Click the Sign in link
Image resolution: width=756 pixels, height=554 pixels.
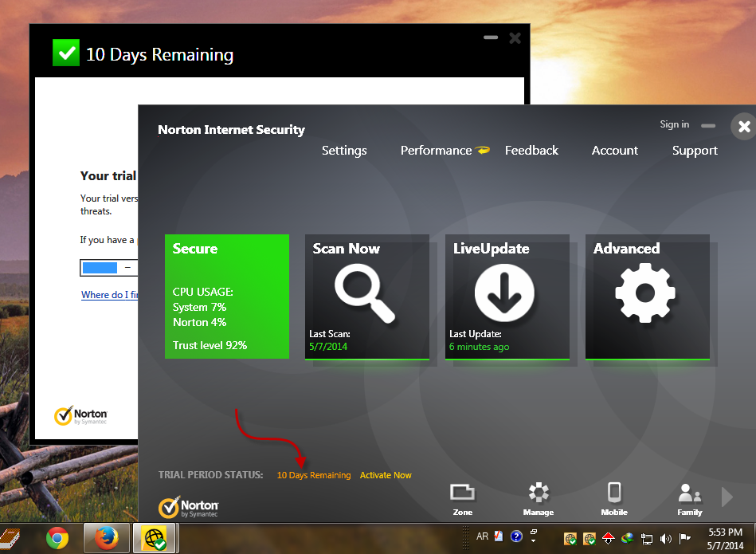[x=675, y=124]
